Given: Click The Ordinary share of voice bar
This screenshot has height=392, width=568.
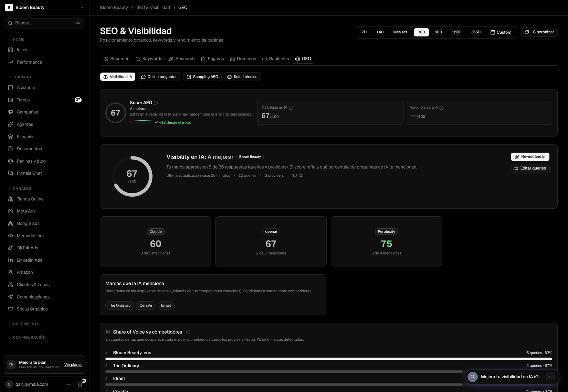Looking at the screenshot, I should [284, 372].
